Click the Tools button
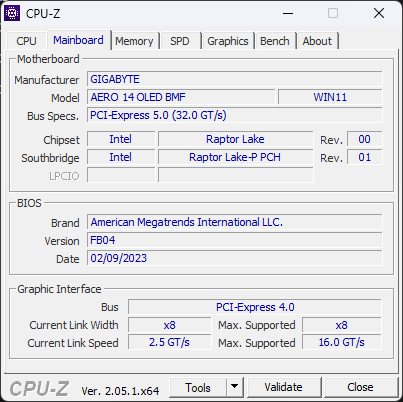 pyautogui.click(x=198, y=387)
